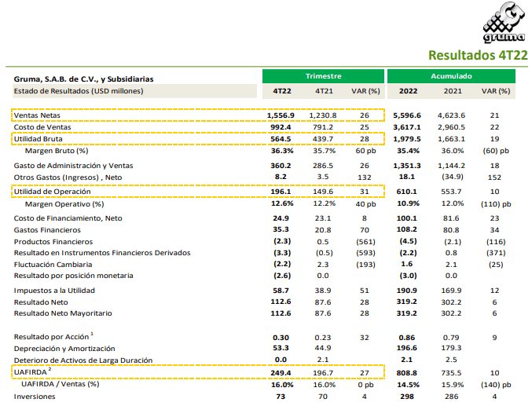This screenshot has height=406, width=532.
Task: Click the Acumulado column header
Action: pos(451,76)
